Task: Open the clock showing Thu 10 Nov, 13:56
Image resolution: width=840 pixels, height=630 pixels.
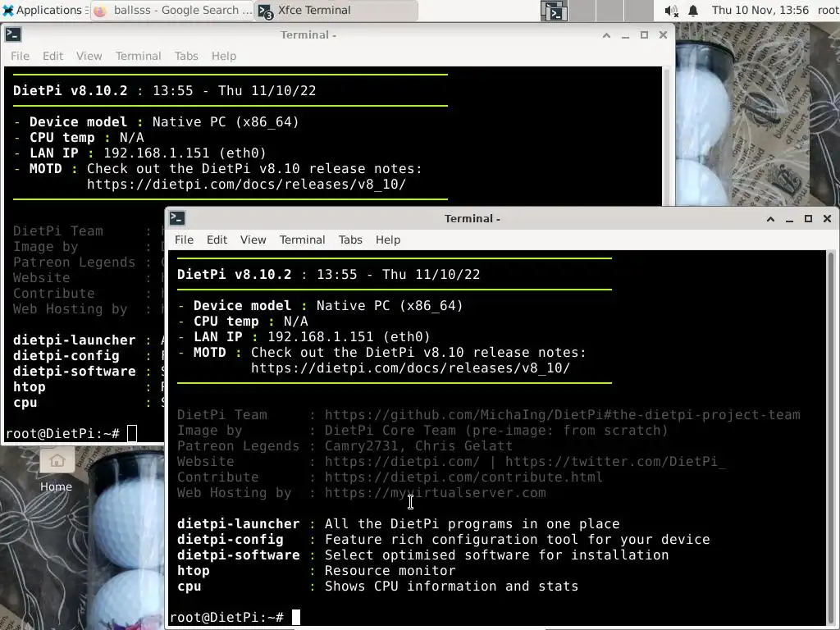Action: [760, 10]
